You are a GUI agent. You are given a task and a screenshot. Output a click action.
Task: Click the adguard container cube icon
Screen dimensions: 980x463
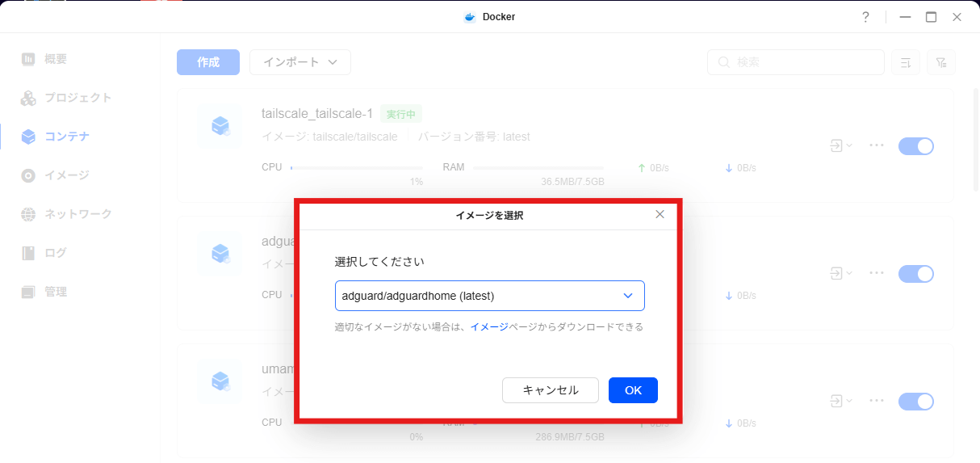coord(220,254)
